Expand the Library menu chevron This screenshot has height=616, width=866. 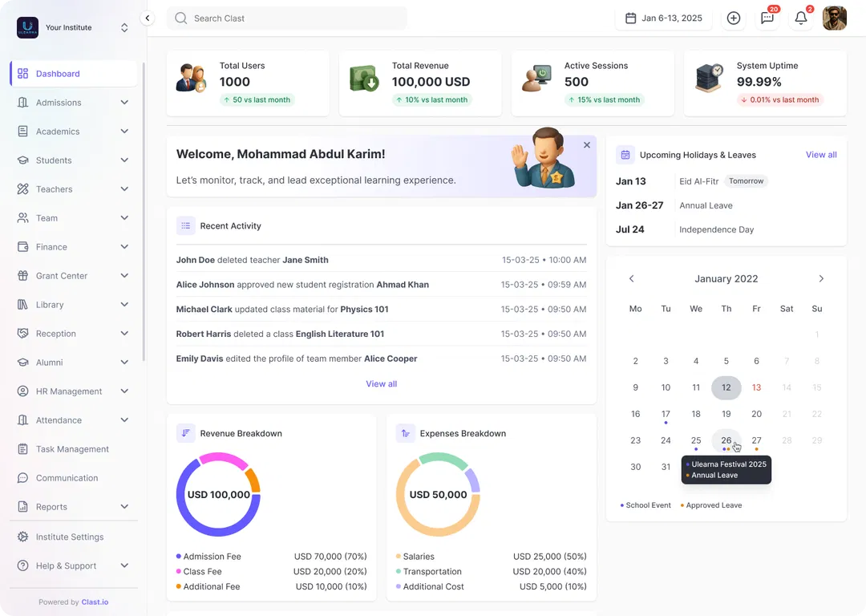[124, 305]
